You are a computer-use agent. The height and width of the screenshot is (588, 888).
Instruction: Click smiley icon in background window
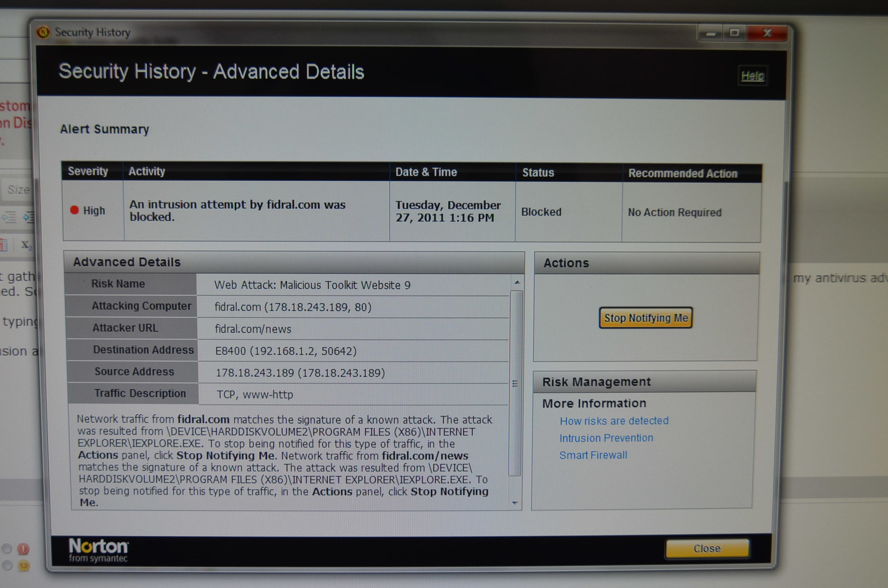24,566
